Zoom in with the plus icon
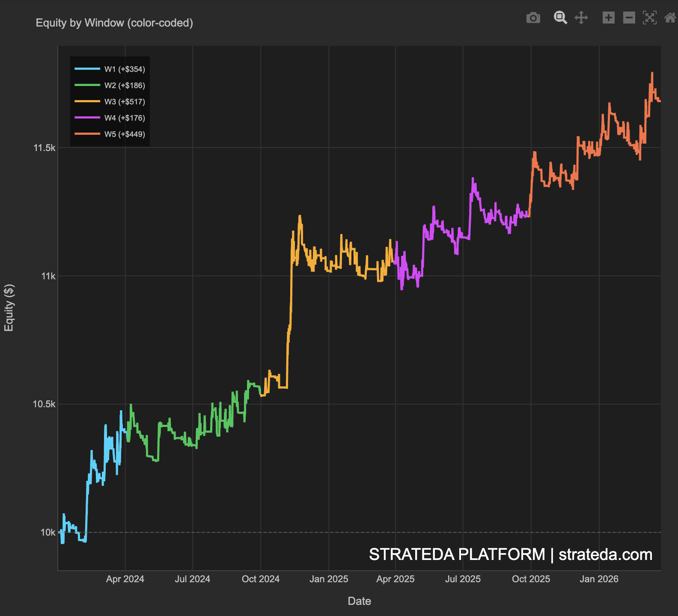This screenshot has width=678, height=616. coord(608,18)
